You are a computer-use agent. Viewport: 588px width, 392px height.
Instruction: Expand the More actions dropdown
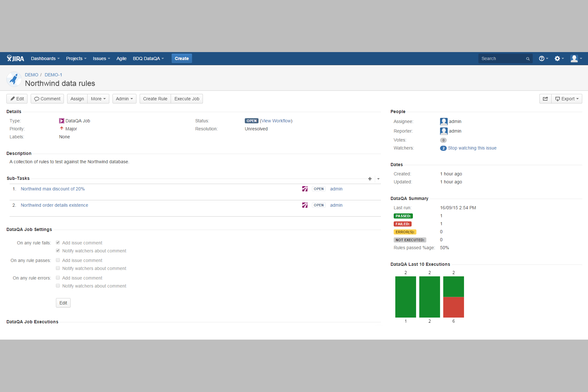tap(98, 99)
